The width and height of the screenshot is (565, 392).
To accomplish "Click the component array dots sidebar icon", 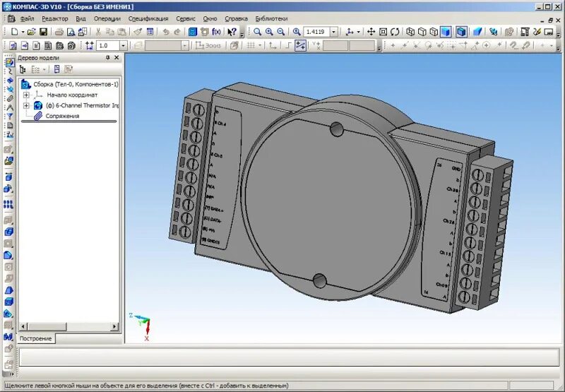I will (x=8, y=205).
